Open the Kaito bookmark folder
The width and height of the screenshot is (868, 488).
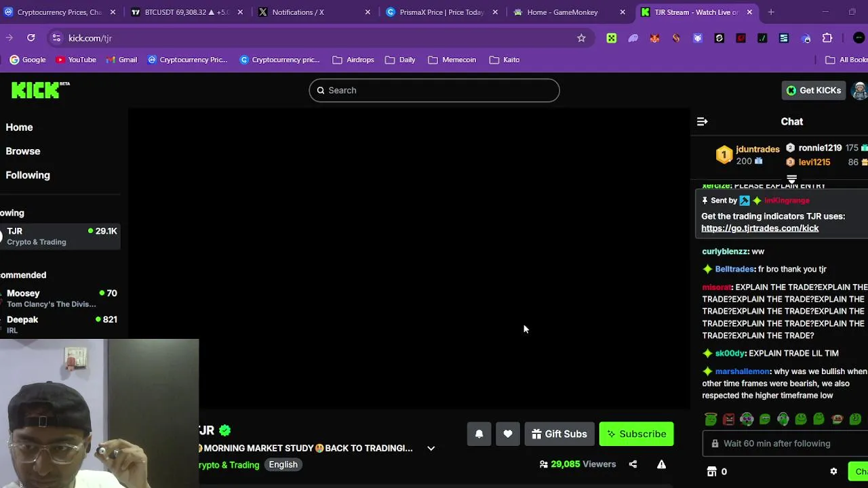pyautogui.click(x=504, y=60)
